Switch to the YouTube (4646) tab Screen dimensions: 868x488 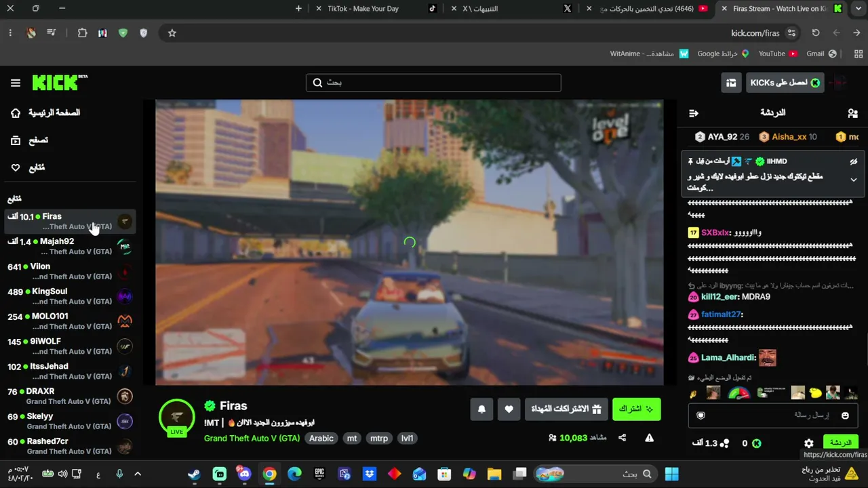[x=648, y=9]
